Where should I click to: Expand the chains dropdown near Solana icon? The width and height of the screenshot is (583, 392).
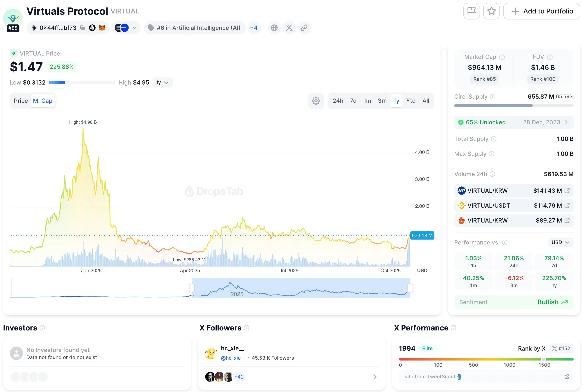pos(134,28)
